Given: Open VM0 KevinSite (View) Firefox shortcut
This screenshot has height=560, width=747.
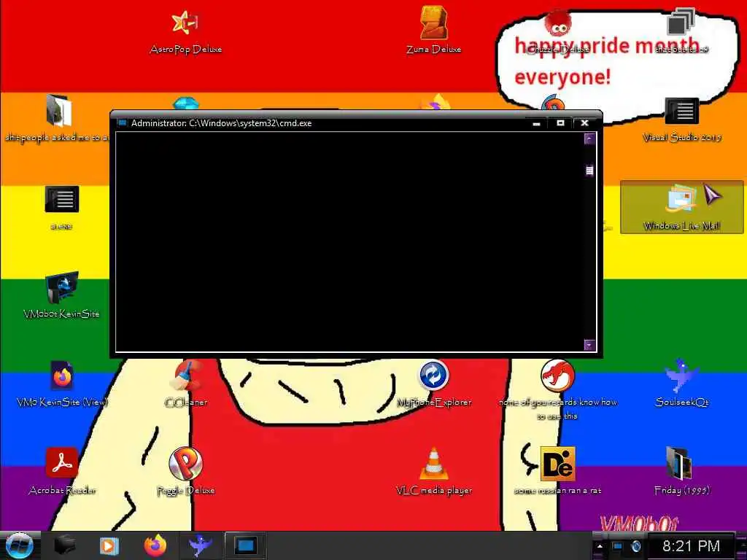Looking at the screenshot, I should (x=61, y=384).
